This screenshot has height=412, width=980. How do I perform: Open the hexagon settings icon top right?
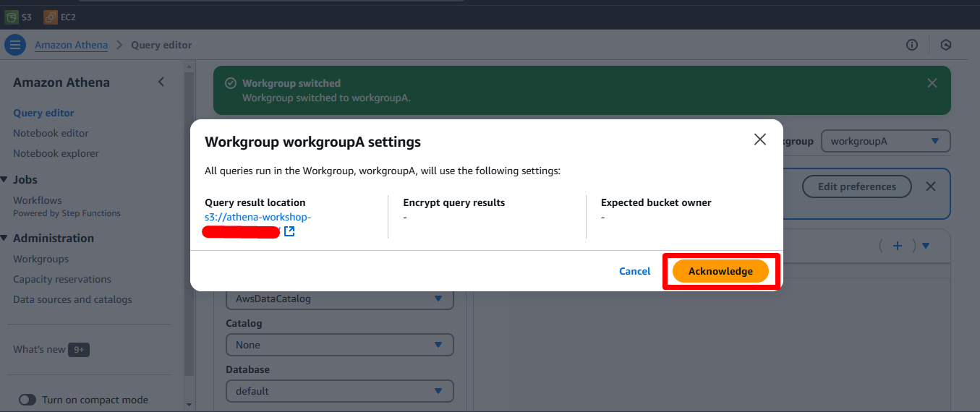945,45
